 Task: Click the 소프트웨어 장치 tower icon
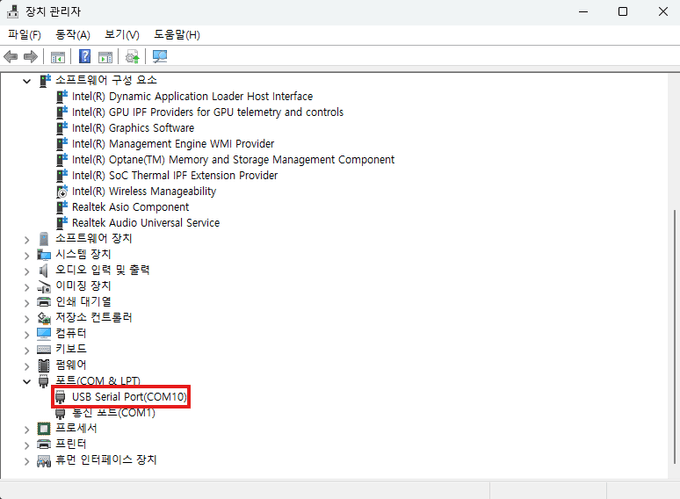pos(44,239)
